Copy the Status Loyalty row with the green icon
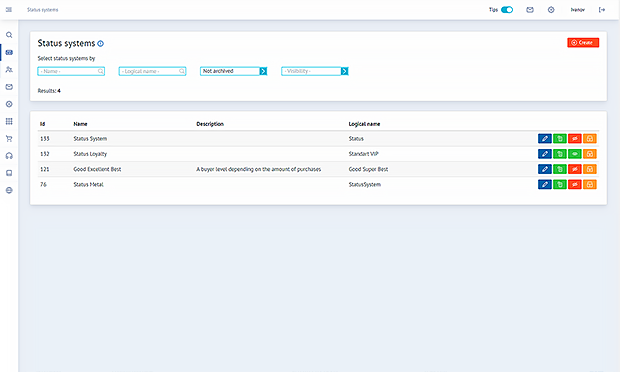Screen dimensions: 620x372 [560, 154]
